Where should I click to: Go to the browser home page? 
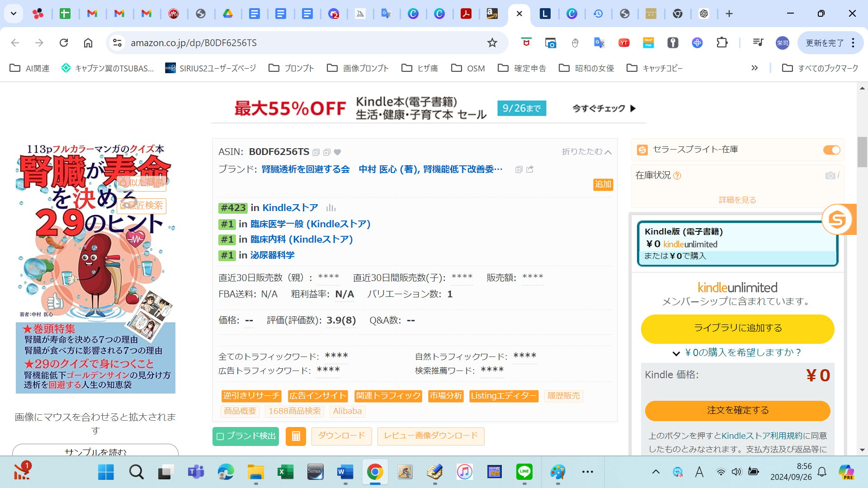click(x=88, y=42)
